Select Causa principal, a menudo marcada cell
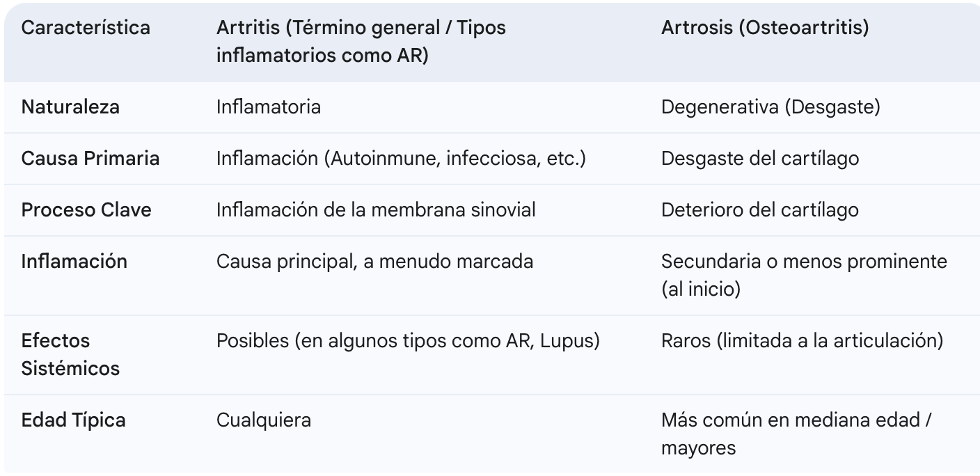 point(374,262)
